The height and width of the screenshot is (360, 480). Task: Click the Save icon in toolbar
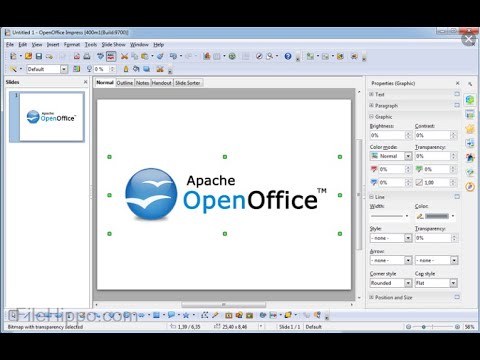coord(39,56)
